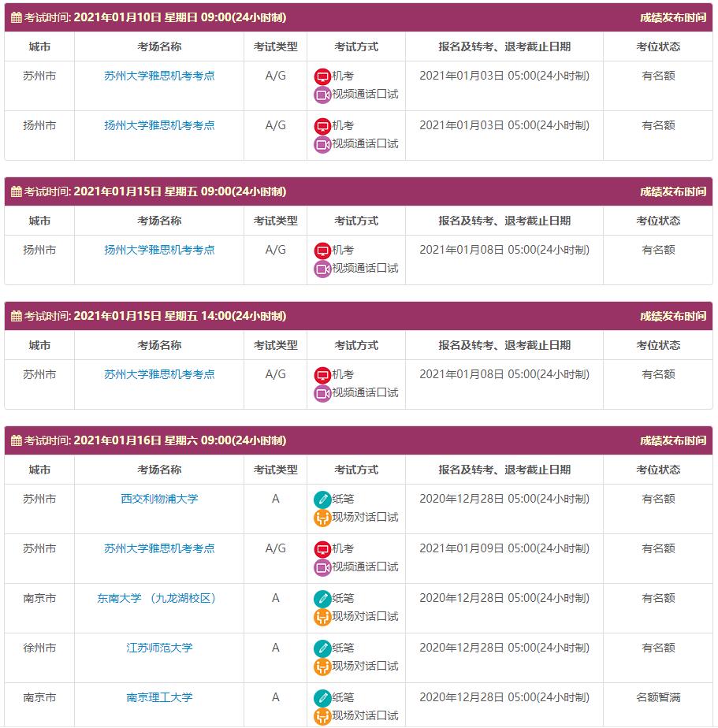718x728 pixels.
Task: Open 扬州大学雅思机考考点 link in 01月15日 09:00 session
Action: [159, 250]
